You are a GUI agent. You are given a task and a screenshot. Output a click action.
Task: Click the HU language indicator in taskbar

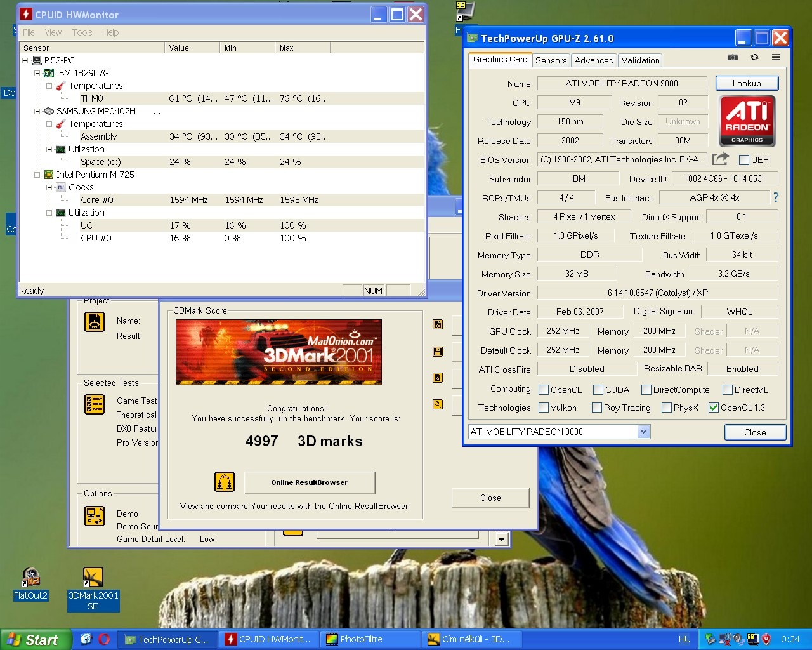pos(684,639)
